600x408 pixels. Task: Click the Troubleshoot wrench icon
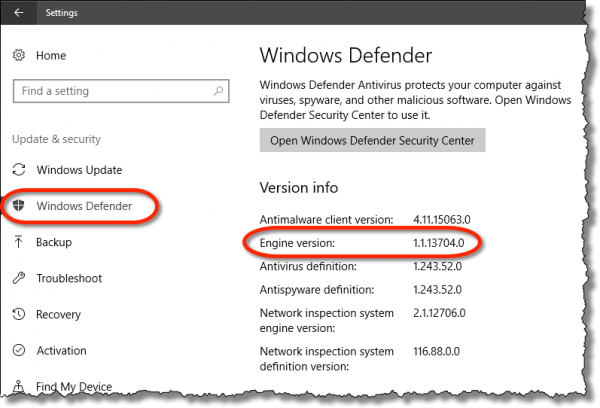(19, 278)
